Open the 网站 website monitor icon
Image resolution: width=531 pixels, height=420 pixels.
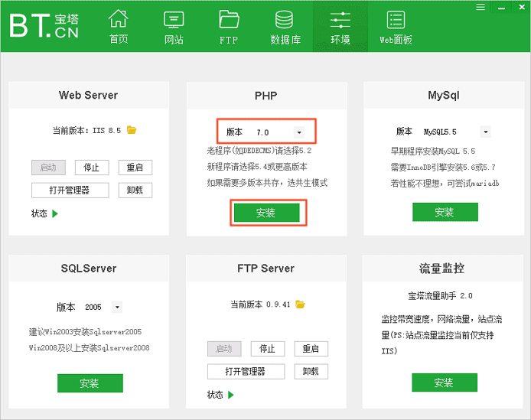pos(174,19)
